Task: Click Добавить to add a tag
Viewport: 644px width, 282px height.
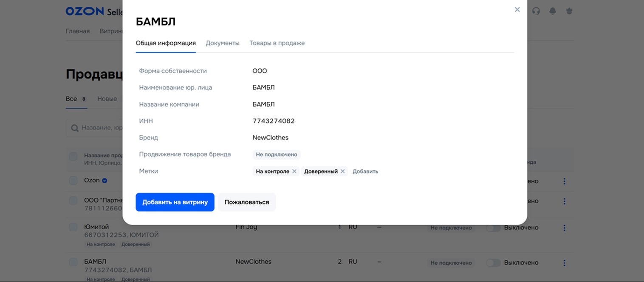Action: 365,171
